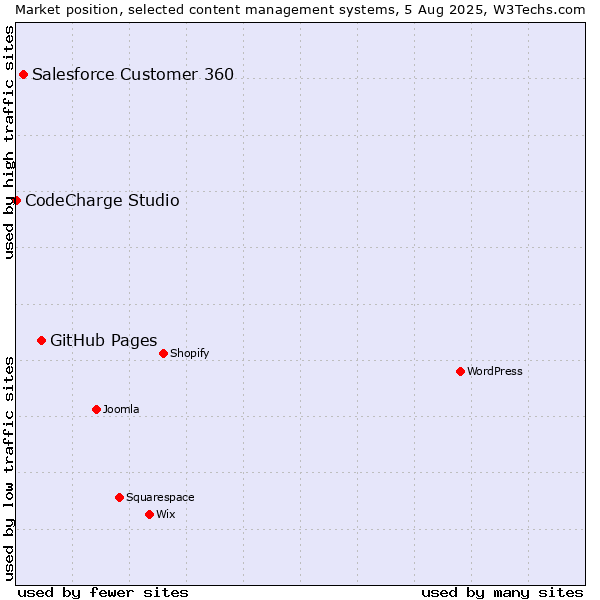
Task: Click the chart title mentioning W3Techs.com
Action: pyautogui.click(x=300, y=10)
